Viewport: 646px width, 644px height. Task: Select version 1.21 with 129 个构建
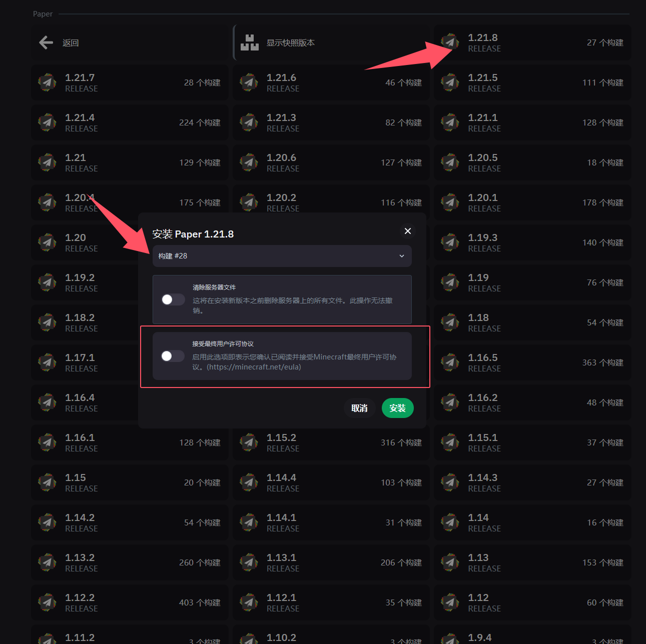(x=130, y=162)
